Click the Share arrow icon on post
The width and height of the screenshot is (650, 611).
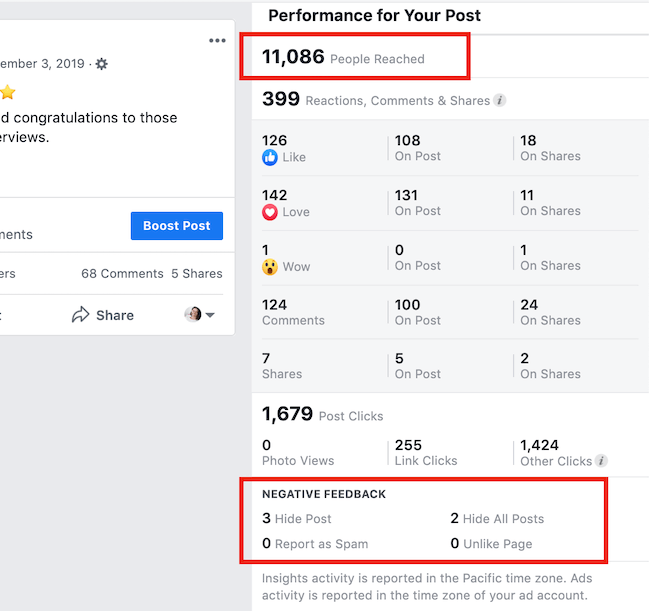pyautogui.click(x=81, y=315)
